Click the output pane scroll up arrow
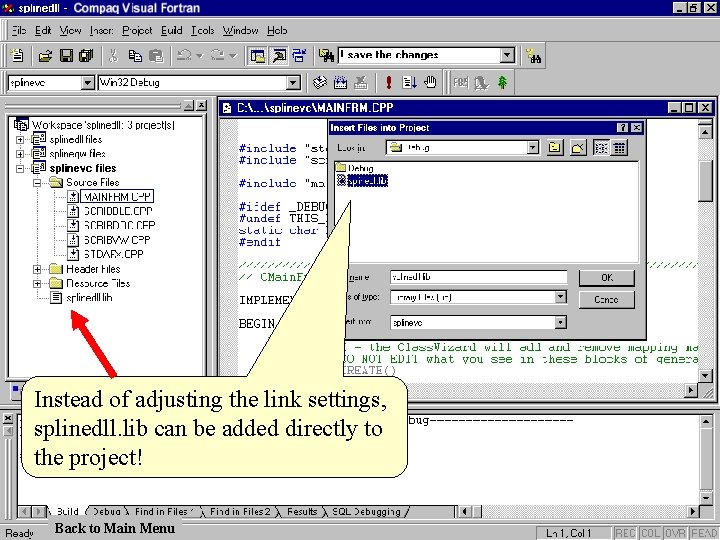 pyautogui.click(x=706, y=421)
